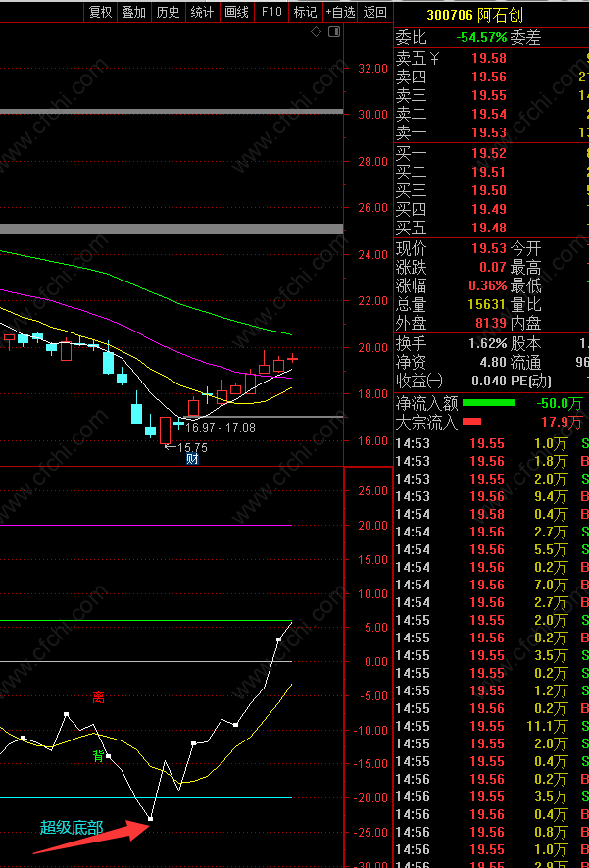Click the diamond icon above chart
589x868 pixels.
click(x=316, y=32)
